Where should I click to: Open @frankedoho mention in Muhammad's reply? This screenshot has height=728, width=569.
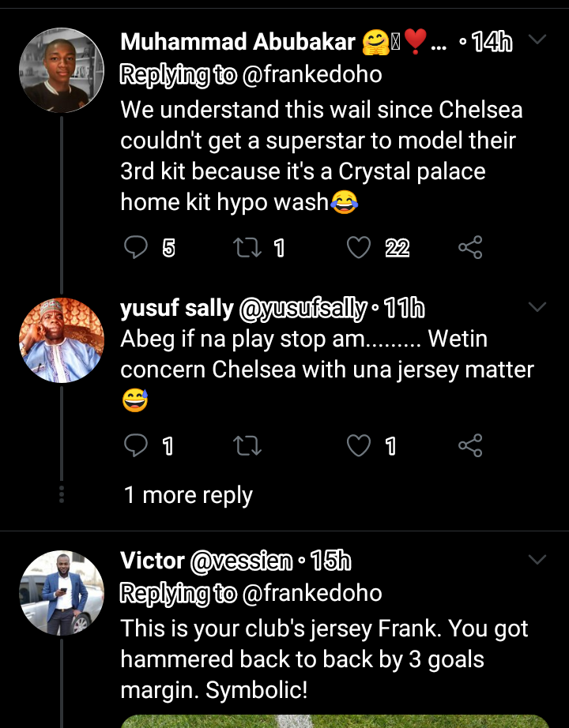[x=312, y=74]
